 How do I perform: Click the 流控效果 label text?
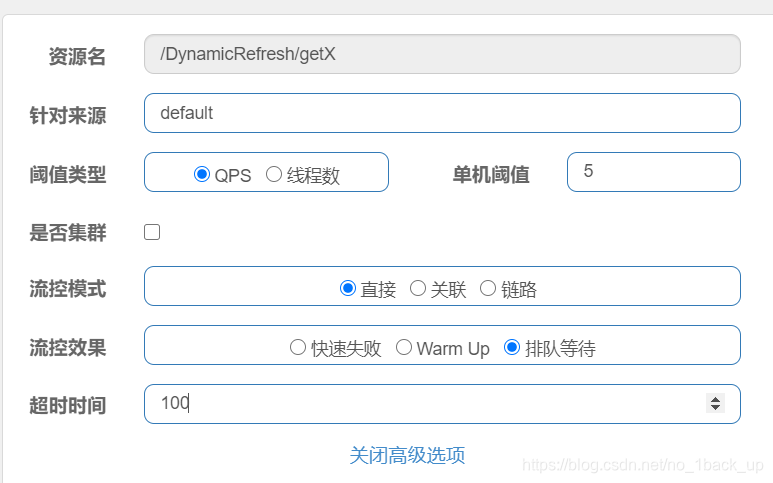tap(68, 347)
